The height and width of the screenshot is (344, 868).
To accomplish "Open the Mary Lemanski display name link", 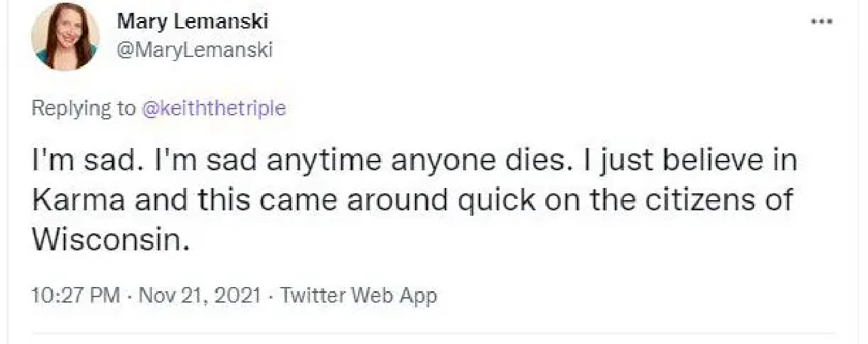I will [193, 21].
